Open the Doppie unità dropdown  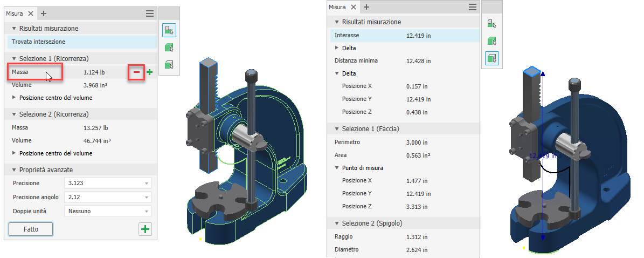click(108, 211)
